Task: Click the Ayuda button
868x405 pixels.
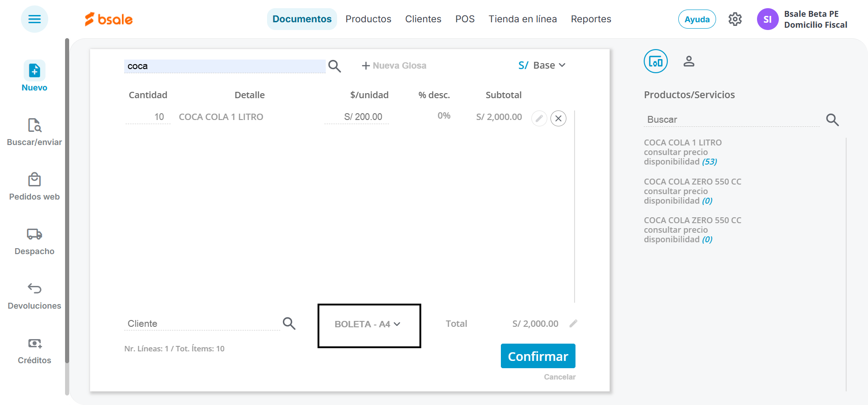Action: click(697, 19)
